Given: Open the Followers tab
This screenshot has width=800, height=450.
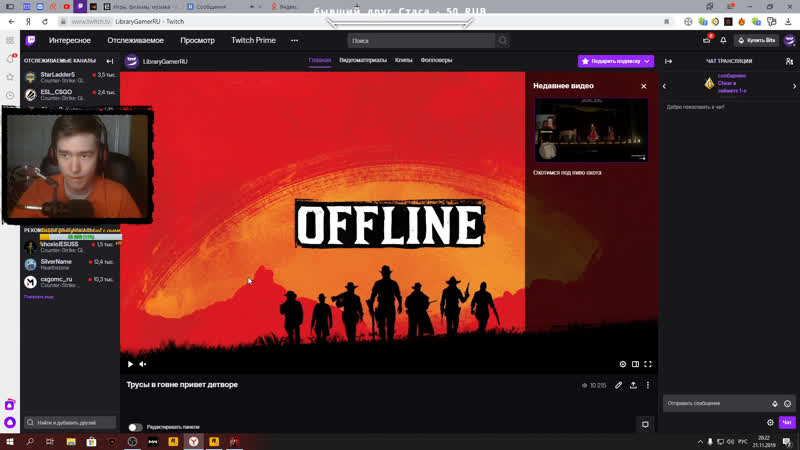Looking at the screenshot, I should pos(436,60).
